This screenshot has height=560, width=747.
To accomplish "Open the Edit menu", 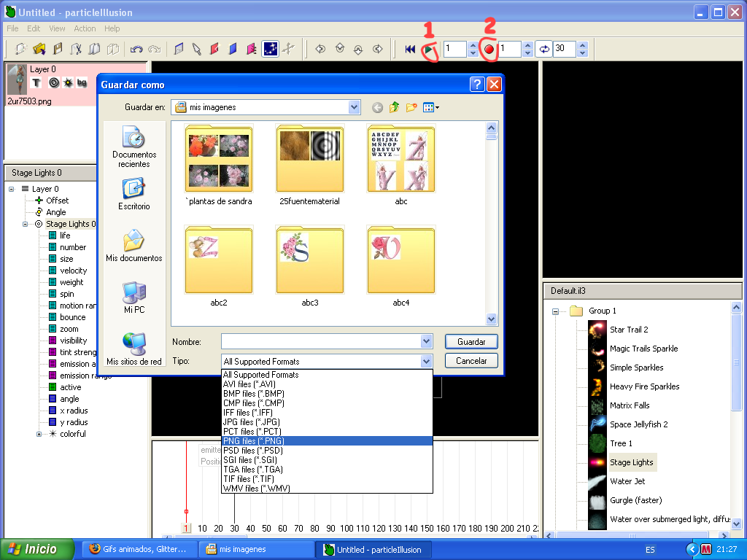I will tap(34, 28).
